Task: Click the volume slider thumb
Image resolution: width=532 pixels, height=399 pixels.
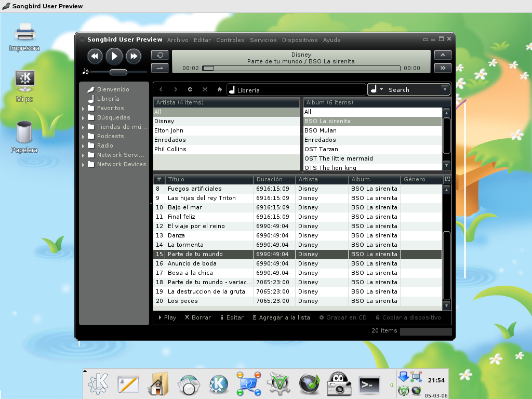Action: point(118,72)
